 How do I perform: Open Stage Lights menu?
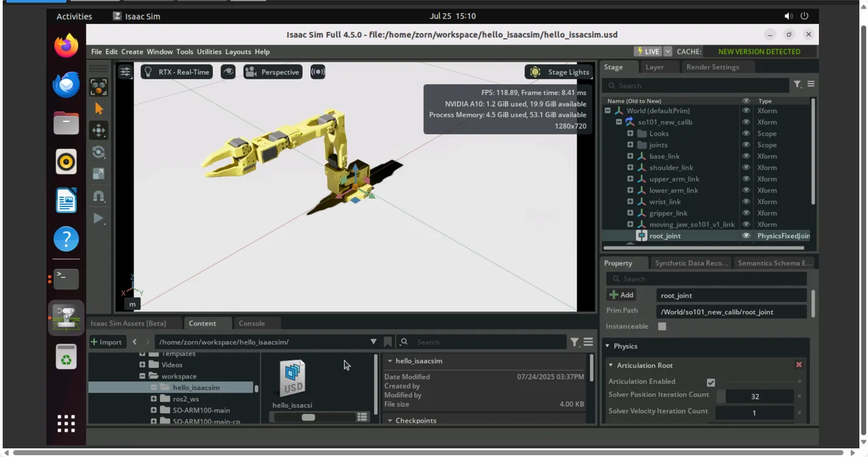pos(559,72)
